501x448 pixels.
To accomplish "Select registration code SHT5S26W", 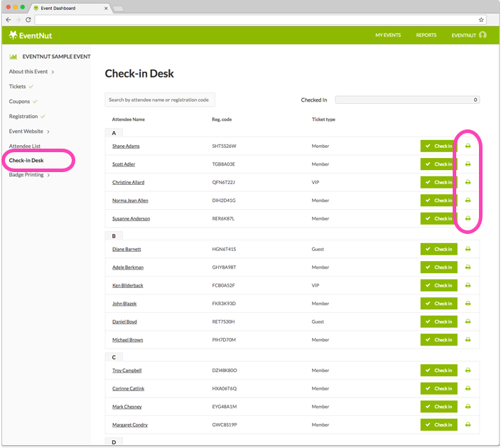I will (x=224, y=146).
